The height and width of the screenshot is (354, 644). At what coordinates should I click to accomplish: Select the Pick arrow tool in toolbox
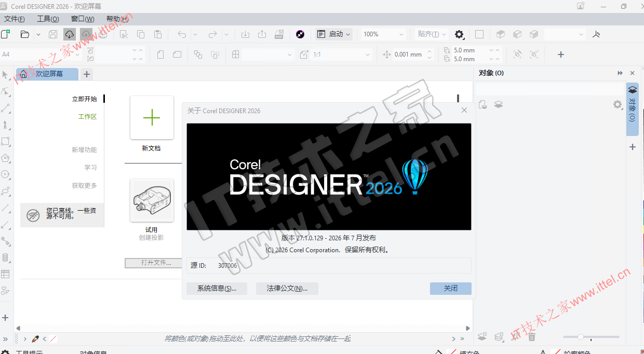[6, 75]
